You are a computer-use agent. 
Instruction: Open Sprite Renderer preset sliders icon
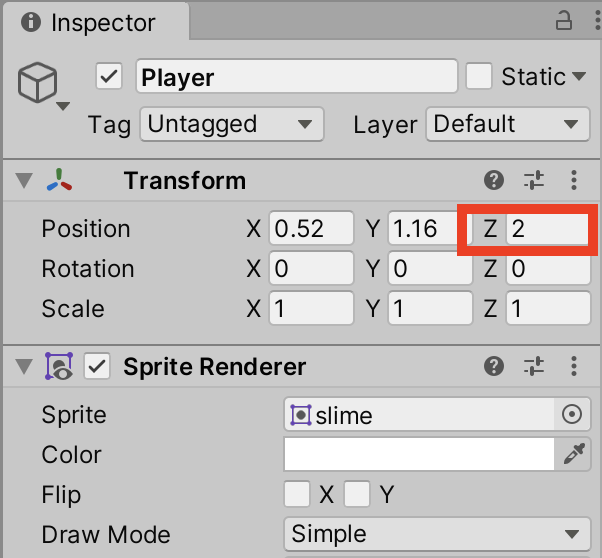click(534, 366)
